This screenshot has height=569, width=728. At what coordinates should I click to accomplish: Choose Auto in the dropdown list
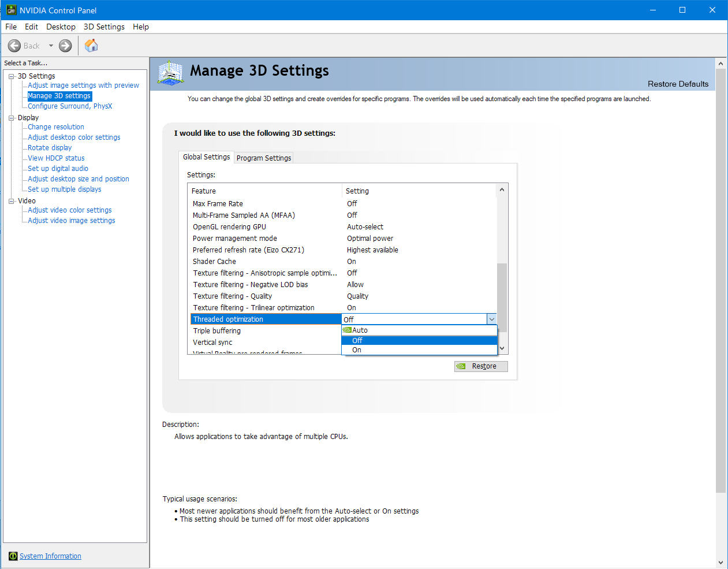(x=419, y=330)
